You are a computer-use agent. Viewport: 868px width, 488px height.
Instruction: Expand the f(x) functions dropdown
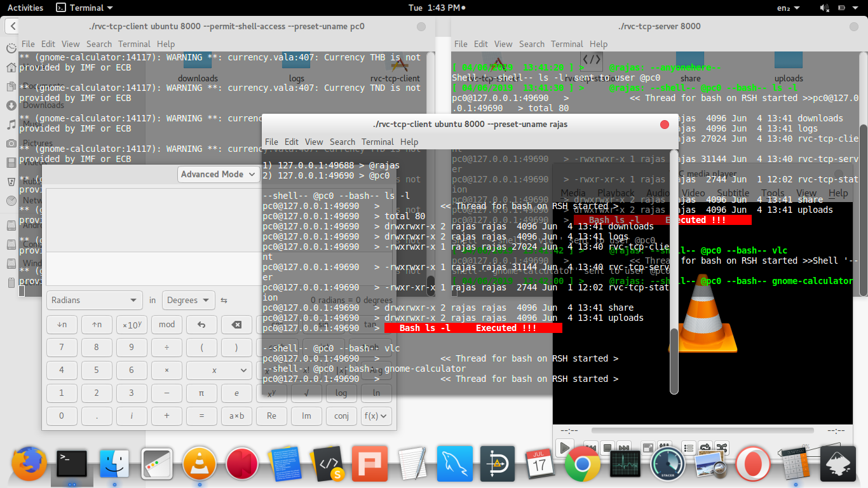point(376,416)
